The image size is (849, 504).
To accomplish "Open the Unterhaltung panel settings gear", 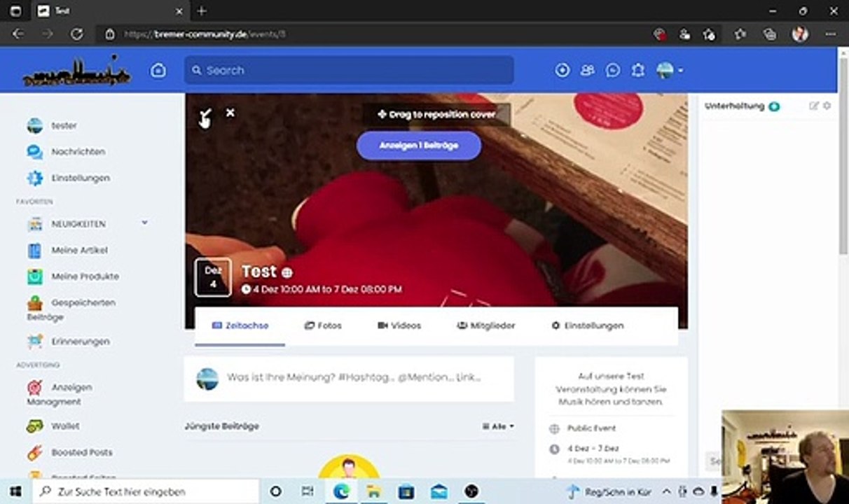I will [x=827, y=106].
